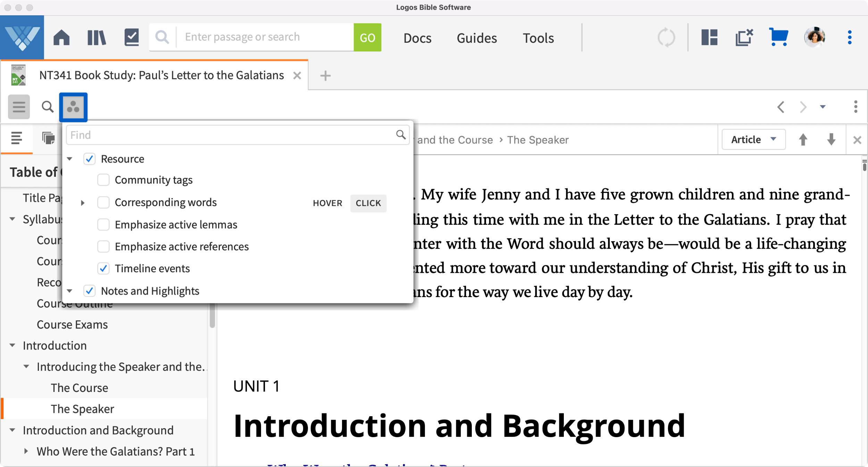Enable the Corresponding words checkbox
The width and height of the screenshot is (868, 467).
103,202
